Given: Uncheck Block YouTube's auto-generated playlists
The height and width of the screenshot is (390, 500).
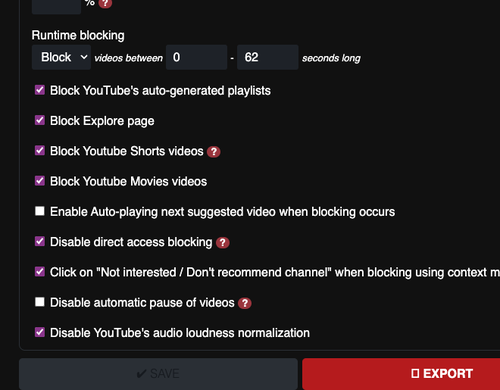Looking at the screenshot, I should pyautogui.click(x=40, y=90).
